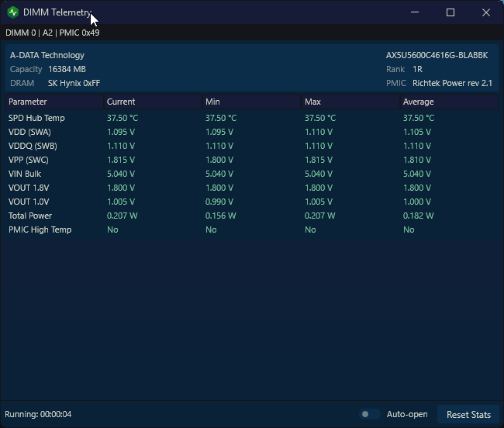The height and width of the screenshot is (428, 504).
Task: Select the DIMM 0 | A2 | PMIC 0x49 tab
Action: (x=53, y=33)
